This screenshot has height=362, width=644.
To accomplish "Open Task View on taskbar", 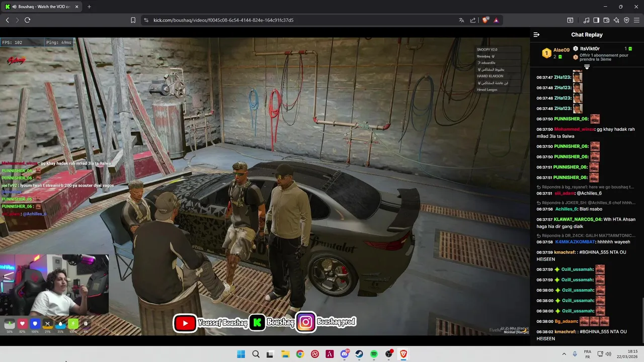I will 270,354.
